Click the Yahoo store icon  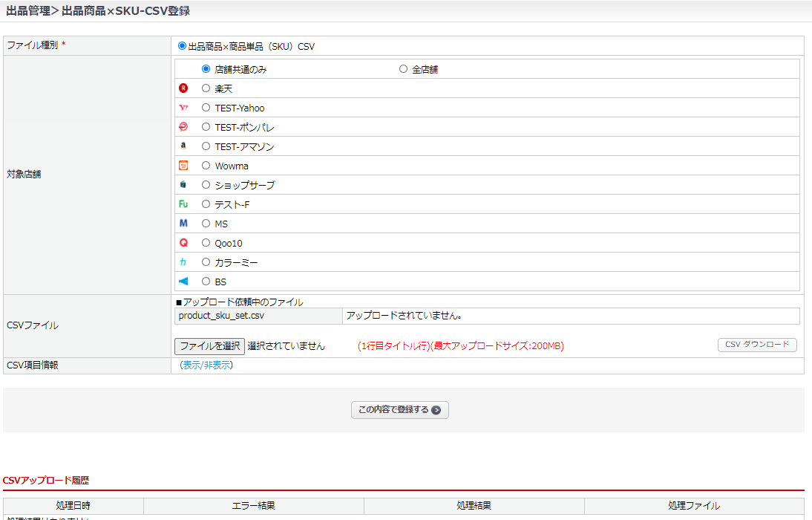[x=183, y=108]
